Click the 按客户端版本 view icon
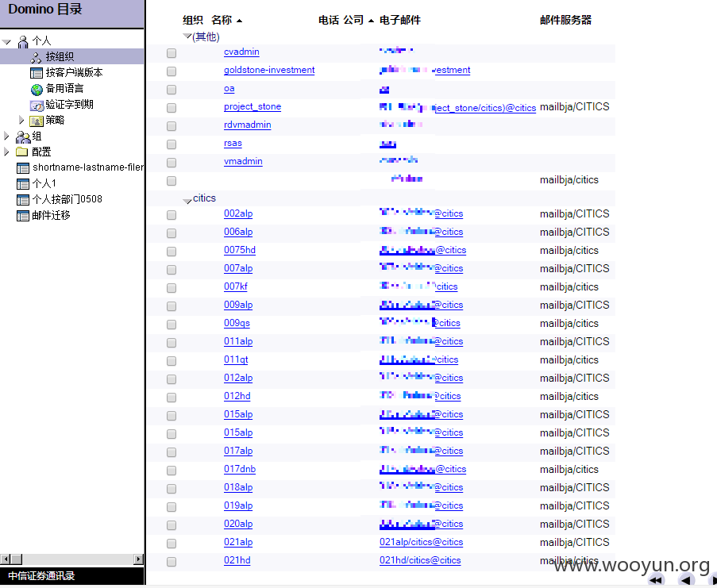This screenshot has width=717, height=588. coord(36,73)
